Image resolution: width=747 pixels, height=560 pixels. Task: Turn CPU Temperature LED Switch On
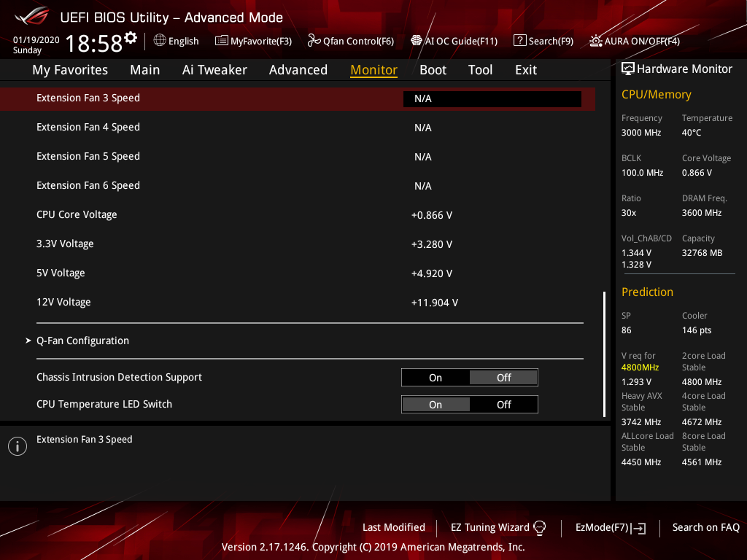click(436, 405)
